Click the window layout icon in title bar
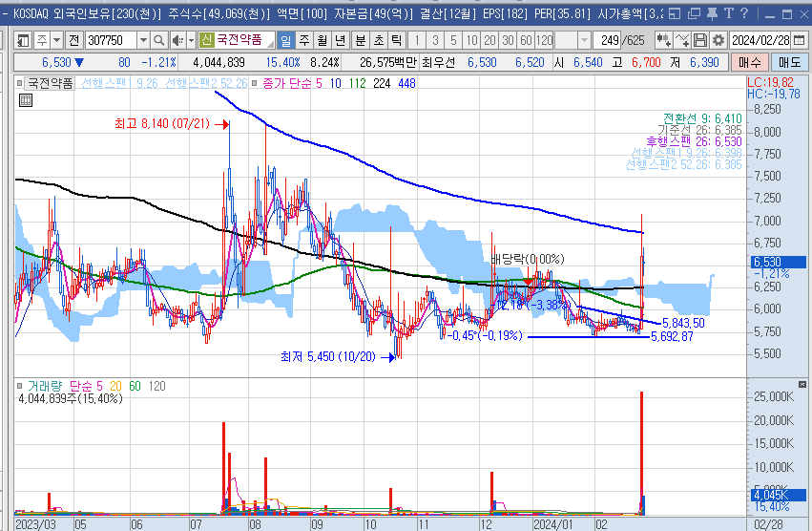Screen dimensions: 812x531 675,14
